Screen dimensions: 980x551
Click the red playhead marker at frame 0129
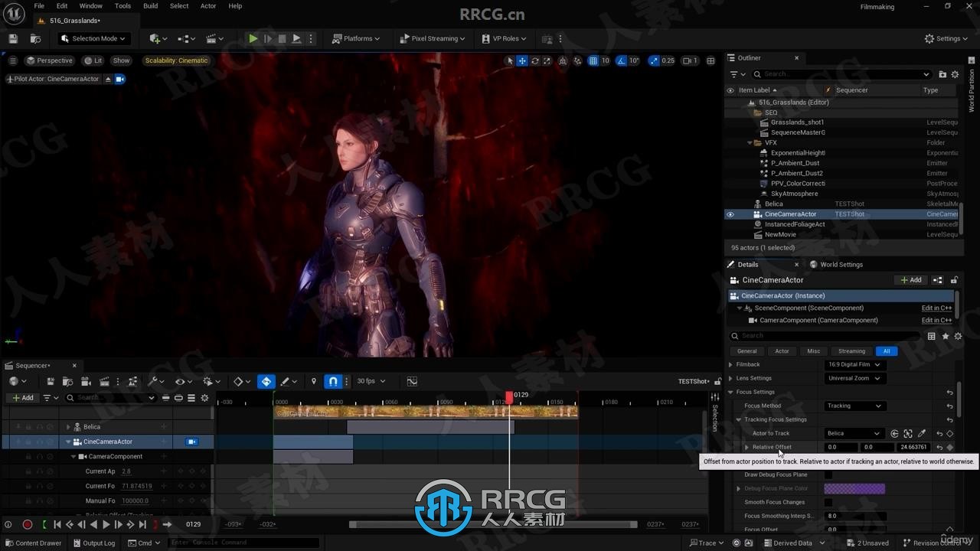(509, 399)
